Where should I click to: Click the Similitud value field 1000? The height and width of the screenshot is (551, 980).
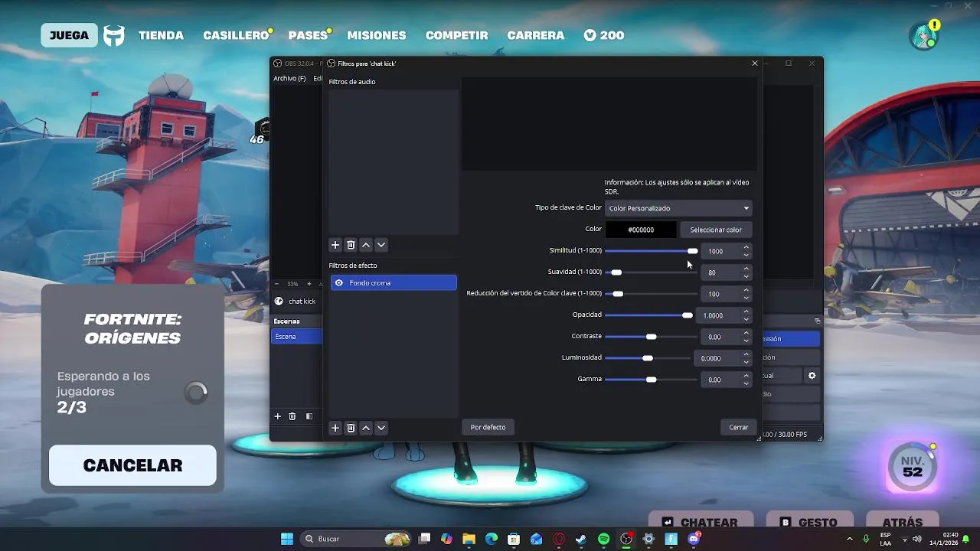coord(721,251)
